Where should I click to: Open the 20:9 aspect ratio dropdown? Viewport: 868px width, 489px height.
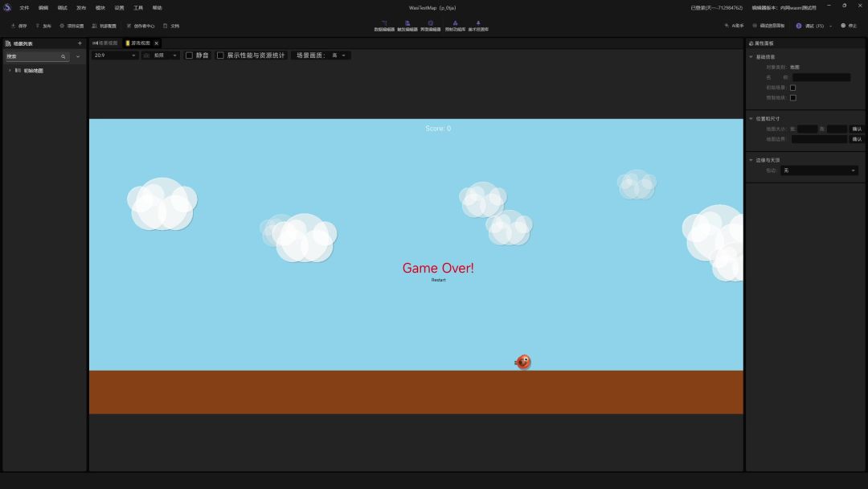115,55
